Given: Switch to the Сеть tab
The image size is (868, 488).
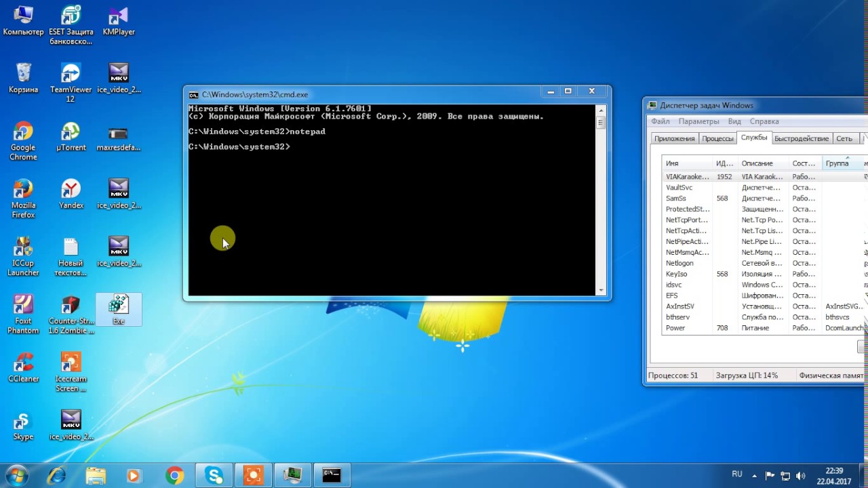Looking at the screenshot, I should coord(844,138).
